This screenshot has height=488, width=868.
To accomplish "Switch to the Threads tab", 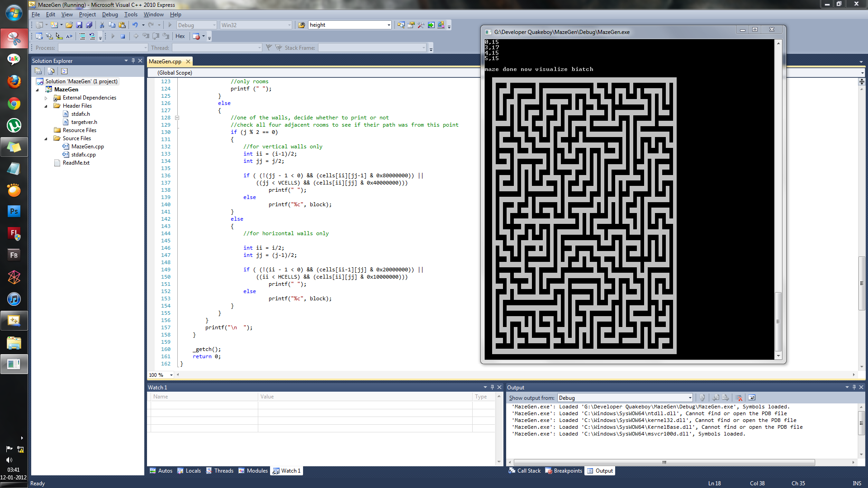I will point(220,471).
